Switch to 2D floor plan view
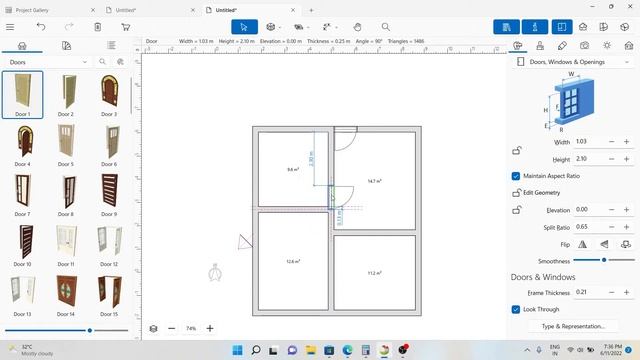This screenshot has width=640, height=360. [562, 27]
